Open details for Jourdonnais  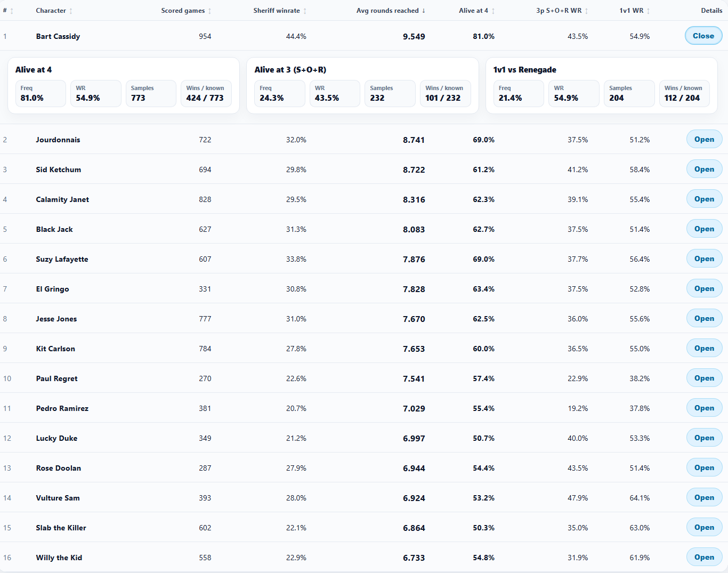[704, 139]
